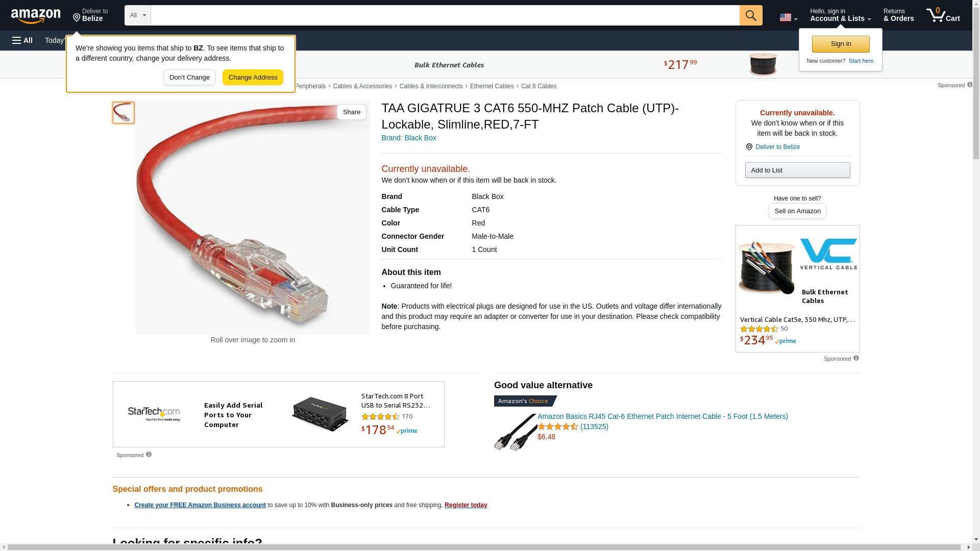Click Add to List button

[x=797, y=170]
